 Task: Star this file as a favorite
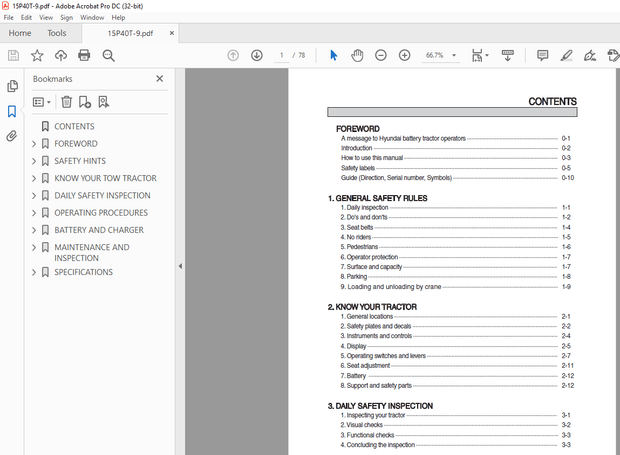point(37,55)
